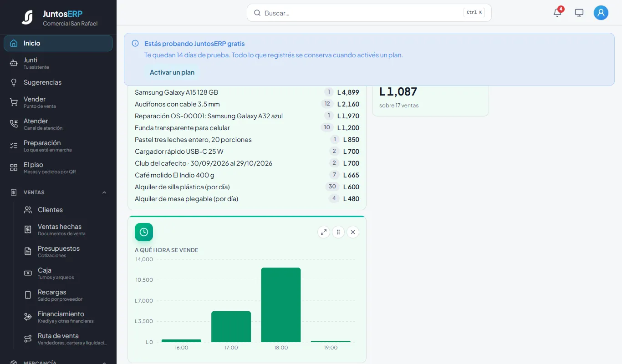Open Caja turnos y arqueos
The image size is (622, 364).
point(66,273)
